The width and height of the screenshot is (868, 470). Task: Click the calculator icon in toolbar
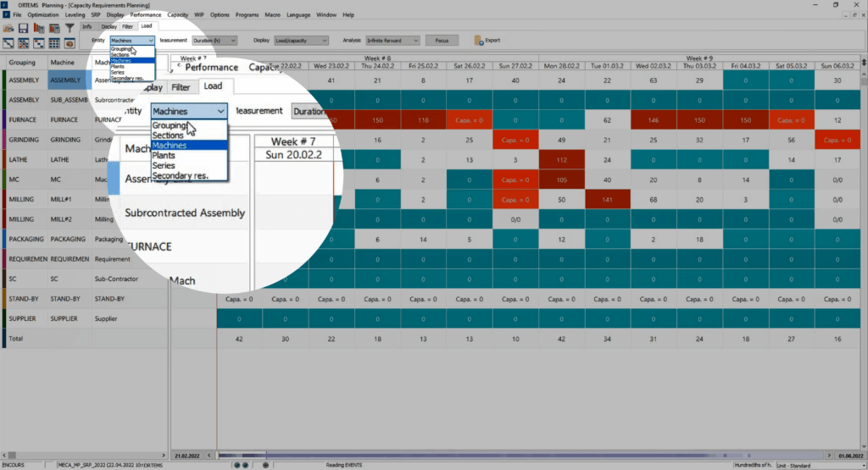pyautogui.click(x=53, y=28)
